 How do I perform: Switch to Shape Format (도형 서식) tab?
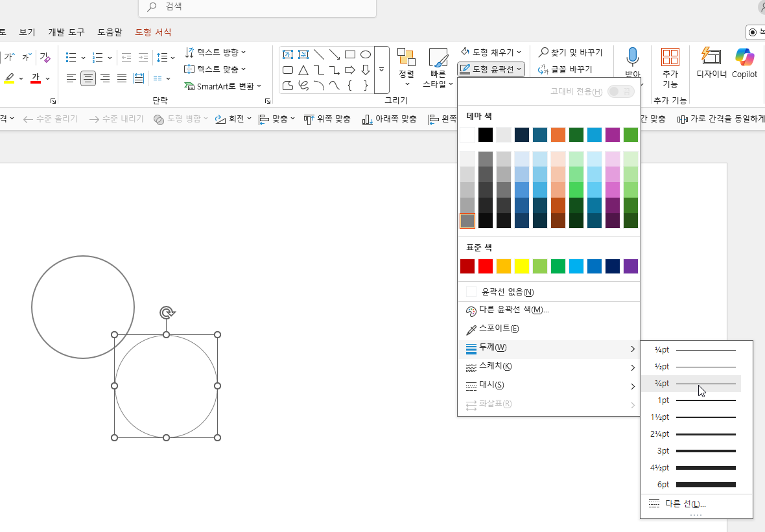coord(153,32)
